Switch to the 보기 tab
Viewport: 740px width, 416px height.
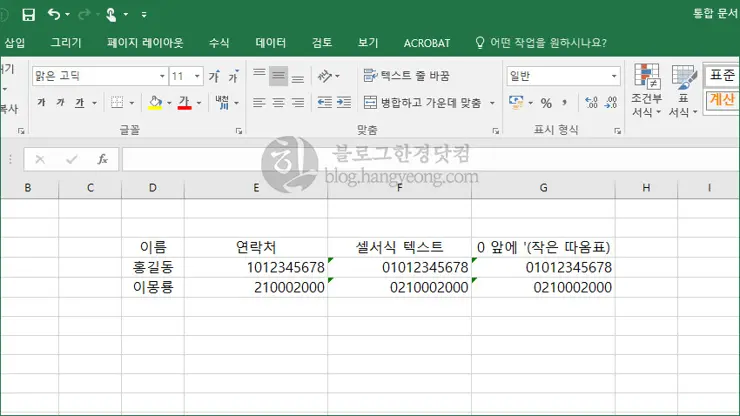coord(368,42)
